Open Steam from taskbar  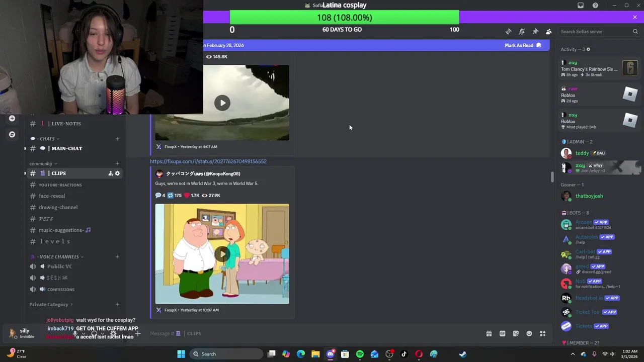[463, 354]
